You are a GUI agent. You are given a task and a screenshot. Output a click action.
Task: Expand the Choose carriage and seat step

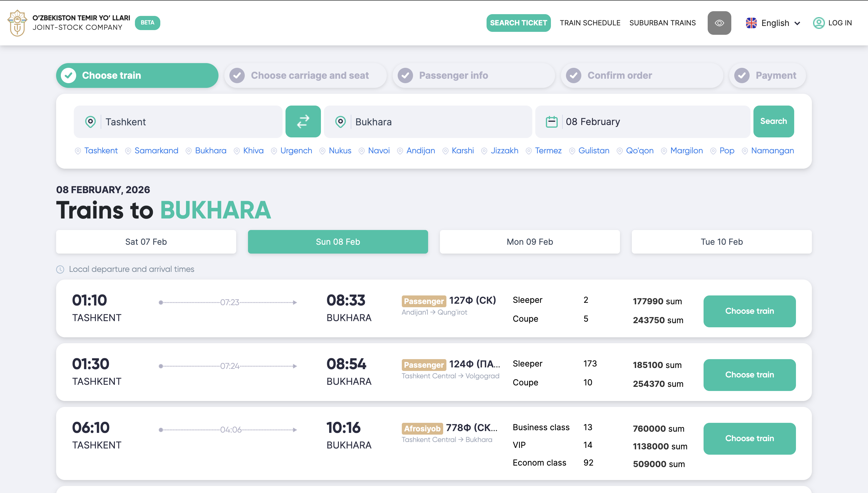[x=305, y=75]
